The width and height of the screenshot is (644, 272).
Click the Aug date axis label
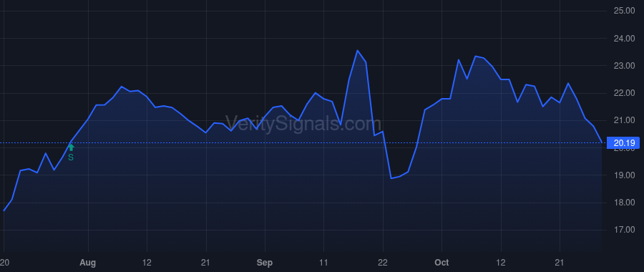click(88, 263)
